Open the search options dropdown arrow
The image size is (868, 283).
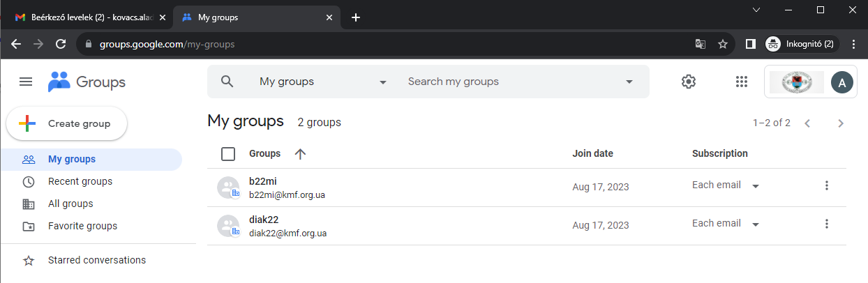click(x=629, y=82)
